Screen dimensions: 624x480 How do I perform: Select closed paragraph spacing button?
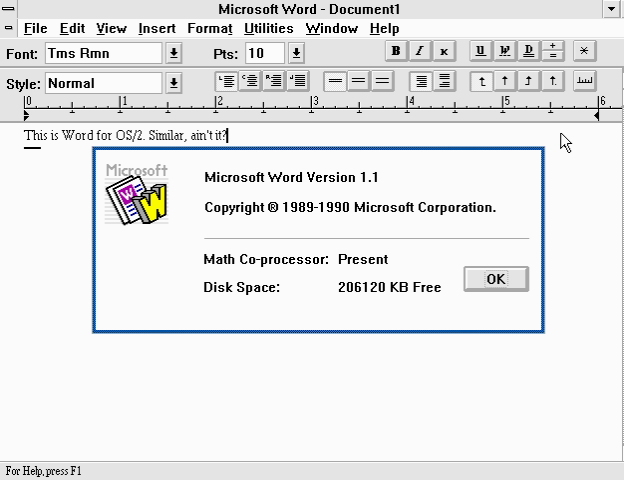point(421,81)
